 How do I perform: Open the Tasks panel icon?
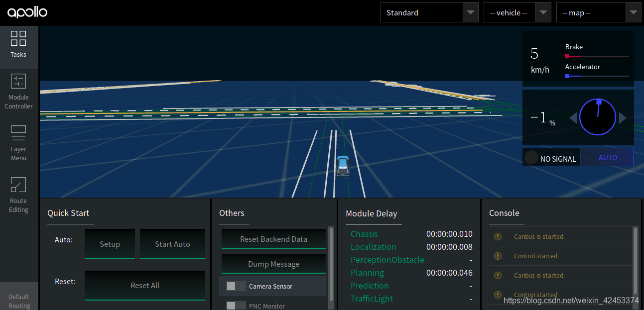18,39
